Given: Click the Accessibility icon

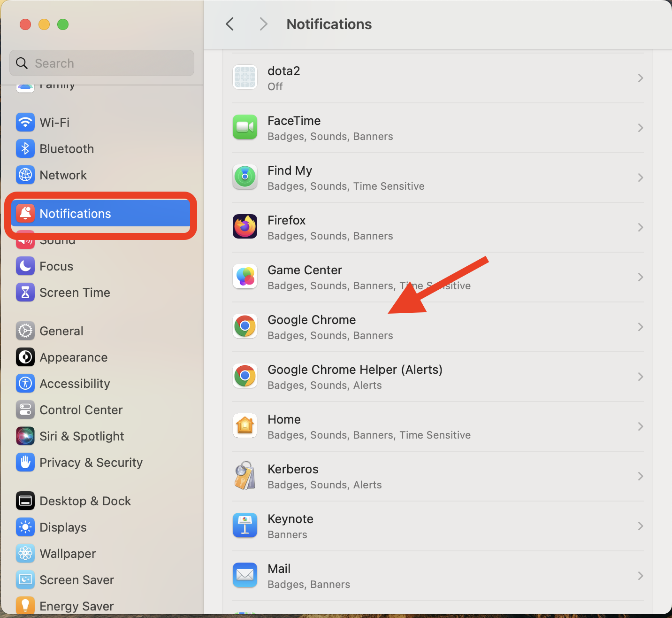Looking at the screenshot, I should point(25,383).
